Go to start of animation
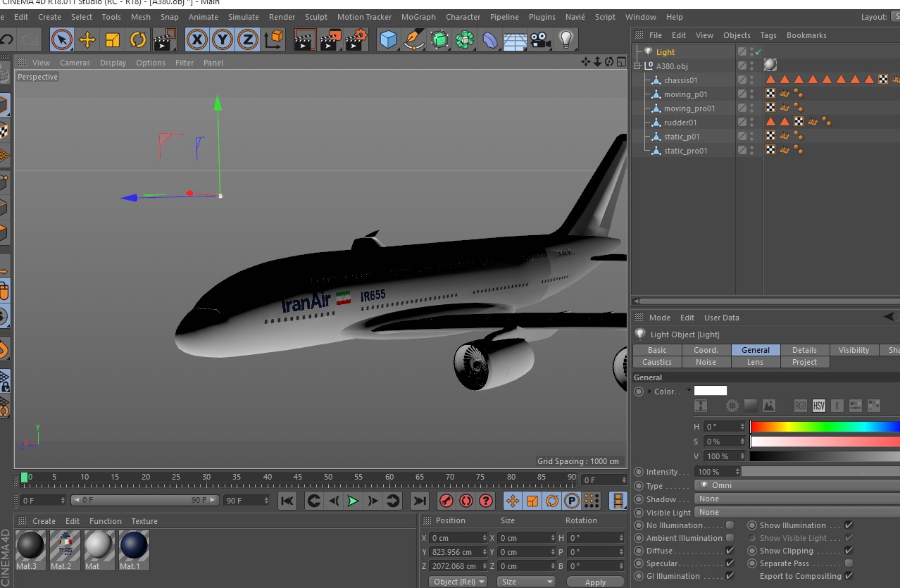This screenshot has width=900, height=588. point(287,501)
